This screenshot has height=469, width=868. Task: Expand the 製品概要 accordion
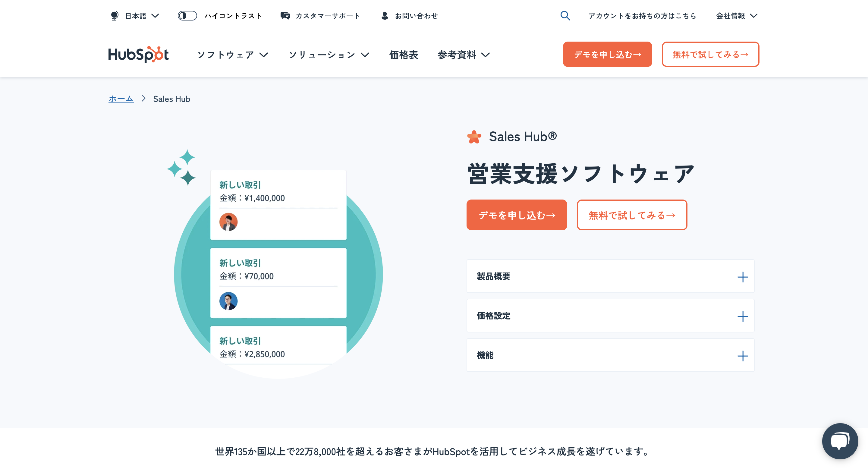[610, 276]
